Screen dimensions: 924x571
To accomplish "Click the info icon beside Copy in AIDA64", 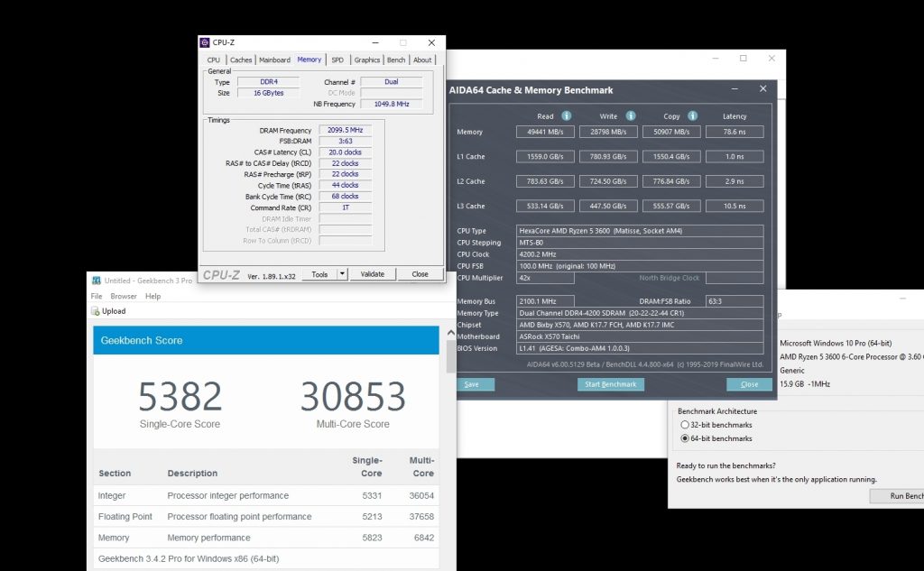I will point(693,116).
